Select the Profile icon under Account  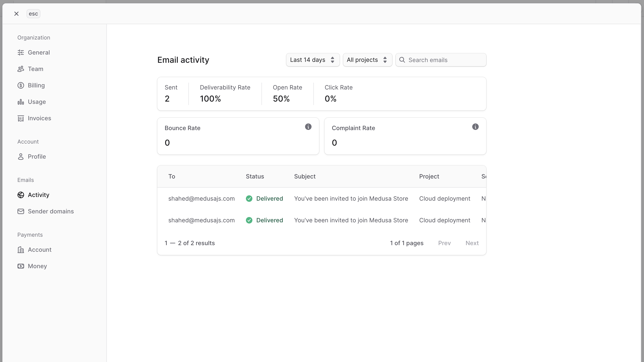21,157
